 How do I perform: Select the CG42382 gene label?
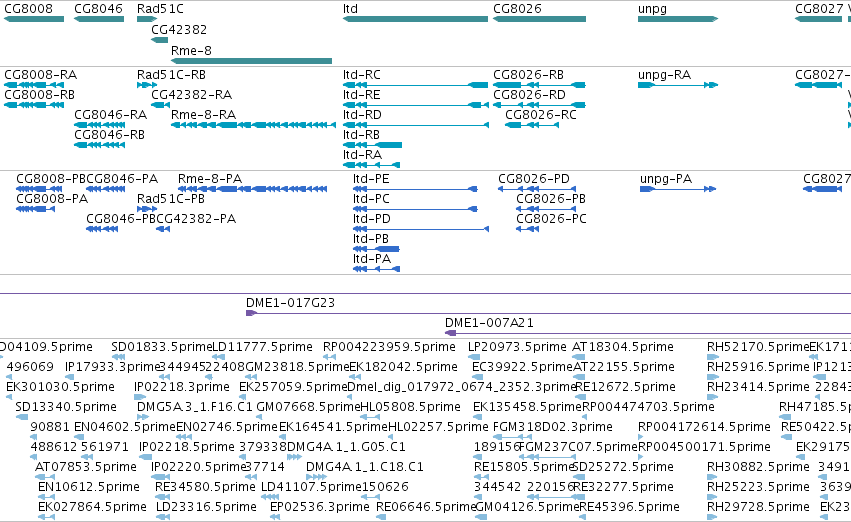[179, 29]
